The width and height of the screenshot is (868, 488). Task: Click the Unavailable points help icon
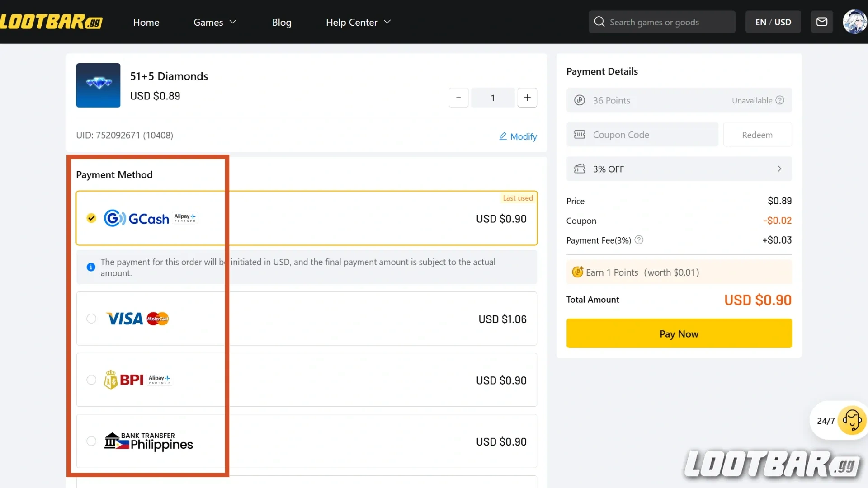tap(780, 100)
